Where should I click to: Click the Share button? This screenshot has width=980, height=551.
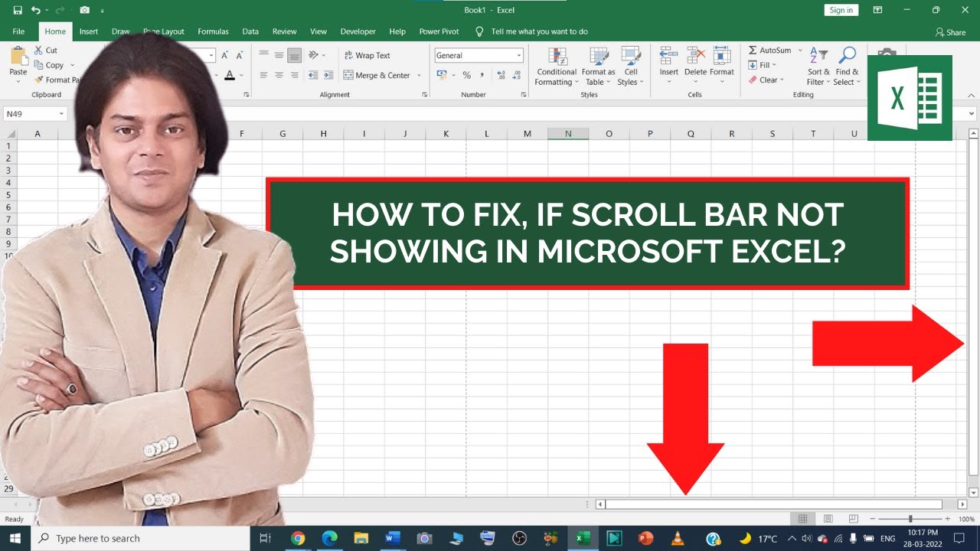click(x=950, y=32)
